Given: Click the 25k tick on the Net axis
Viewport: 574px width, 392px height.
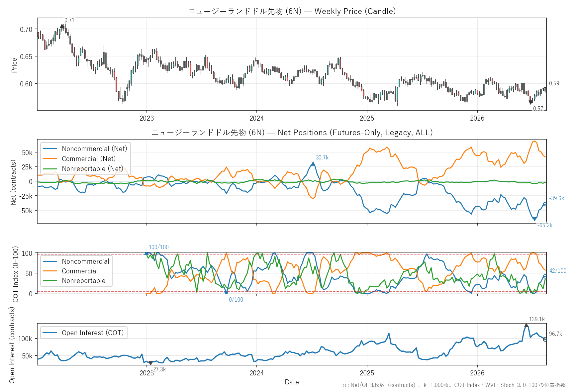Looking at the screenshot, I should (27, 167).
